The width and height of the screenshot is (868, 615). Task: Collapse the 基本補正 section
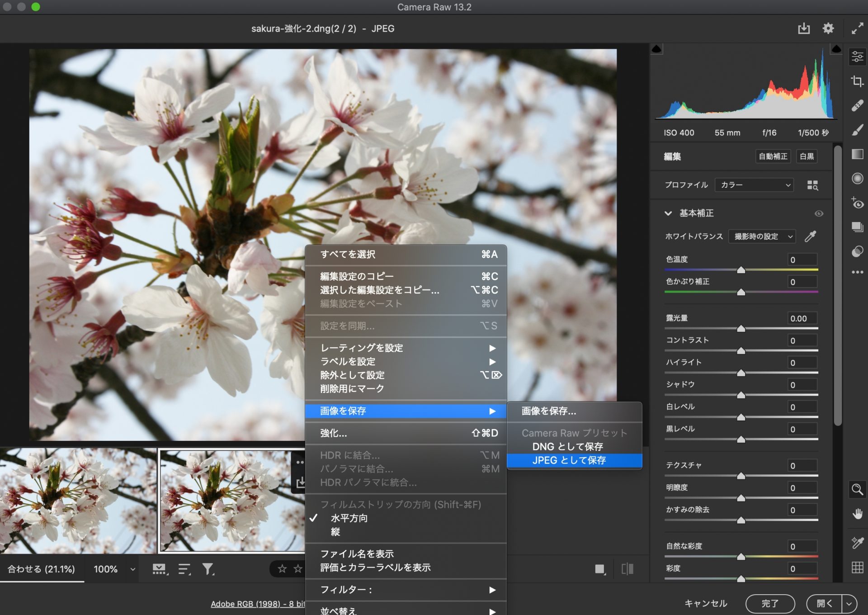tap(668, 213)
